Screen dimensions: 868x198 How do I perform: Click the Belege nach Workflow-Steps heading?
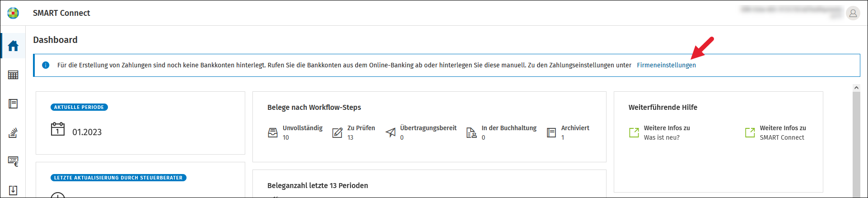314,107
